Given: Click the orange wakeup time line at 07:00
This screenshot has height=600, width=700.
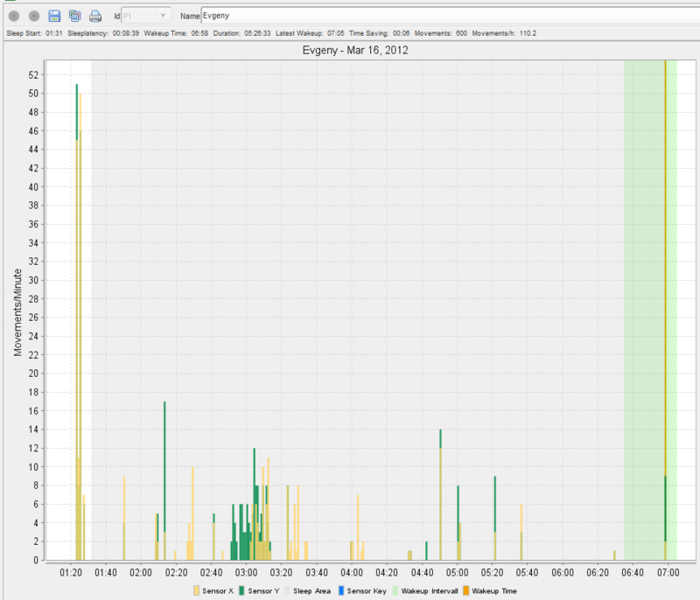Looking at the screenshot, I should coord(665,268).
